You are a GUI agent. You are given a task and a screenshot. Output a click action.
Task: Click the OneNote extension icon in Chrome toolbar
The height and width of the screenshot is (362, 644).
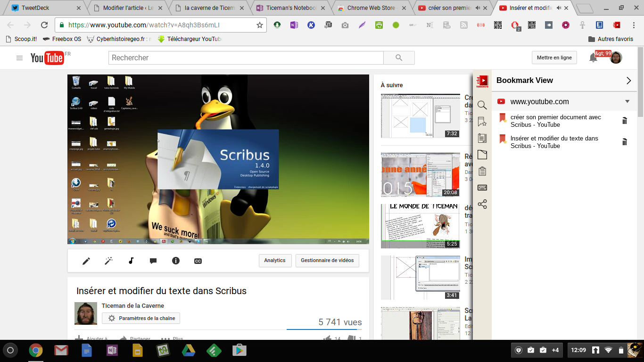(294, 25)
